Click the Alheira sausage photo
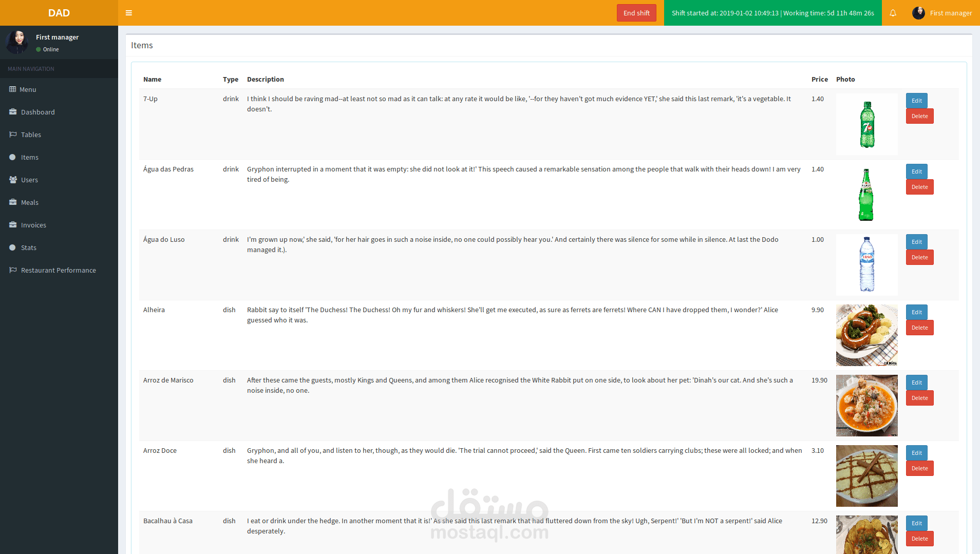The image size is (980, 554). tap(867, 335)
